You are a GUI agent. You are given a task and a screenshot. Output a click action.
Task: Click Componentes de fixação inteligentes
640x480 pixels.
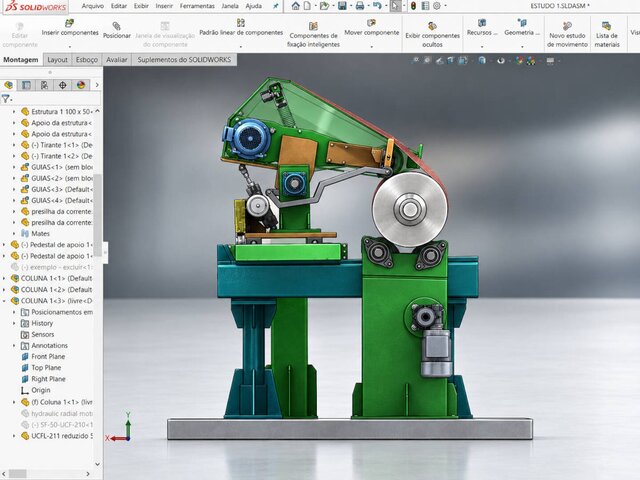coord(313,35)
